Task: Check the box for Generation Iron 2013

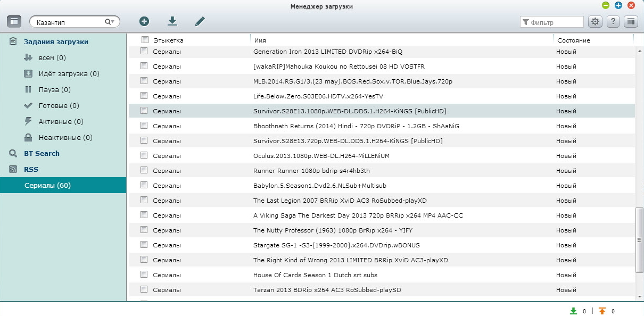Action: click(144, 51)
